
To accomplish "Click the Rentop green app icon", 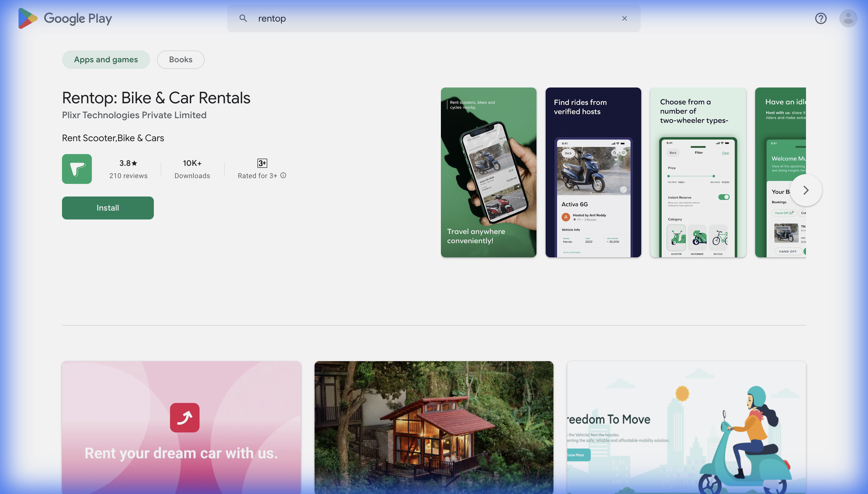I will coord(77,169).
